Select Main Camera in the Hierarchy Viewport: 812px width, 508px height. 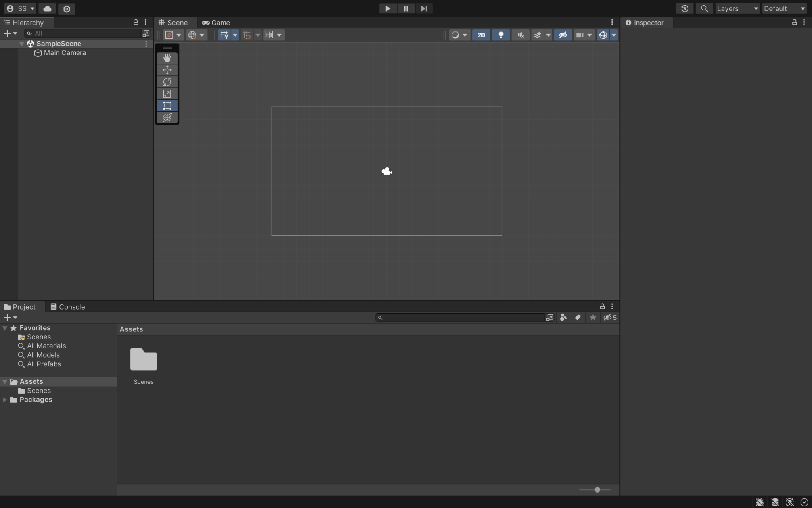(65, 53)
